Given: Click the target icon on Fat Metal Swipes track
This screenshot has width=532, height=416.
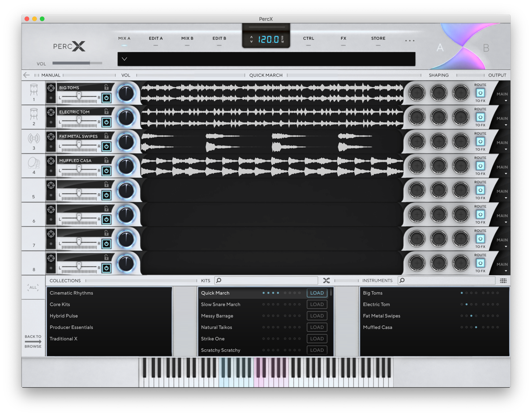Looking at the screenshot, I should click(x=51, y=136).
